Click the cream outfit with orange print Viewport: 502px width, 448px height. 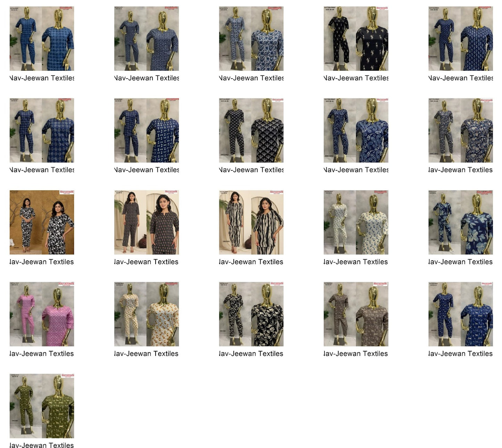146,314
